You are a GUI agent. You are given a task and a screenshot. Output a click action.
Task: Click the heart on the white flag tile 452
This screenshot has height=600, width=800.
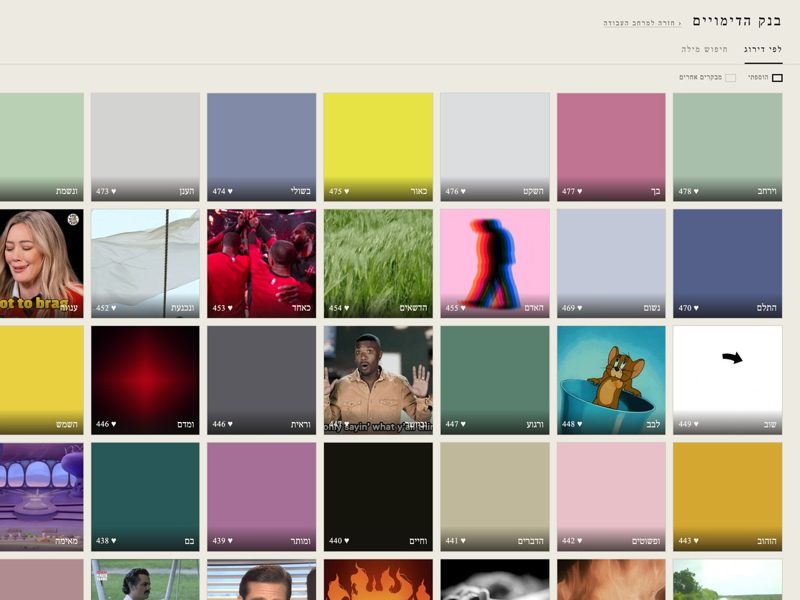(113, 308)
